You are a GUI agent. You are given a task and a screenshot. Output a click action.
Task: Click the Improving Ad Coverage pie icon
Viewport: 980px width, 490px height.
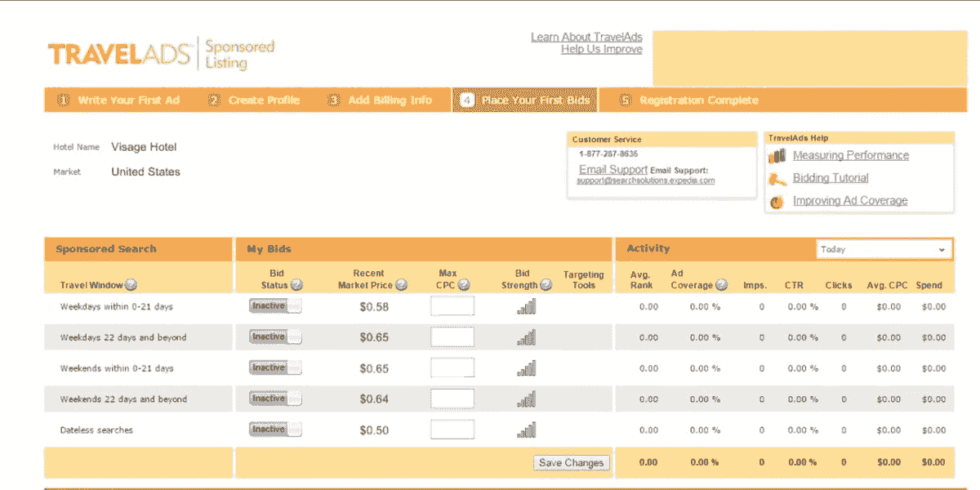pos(777,201)
